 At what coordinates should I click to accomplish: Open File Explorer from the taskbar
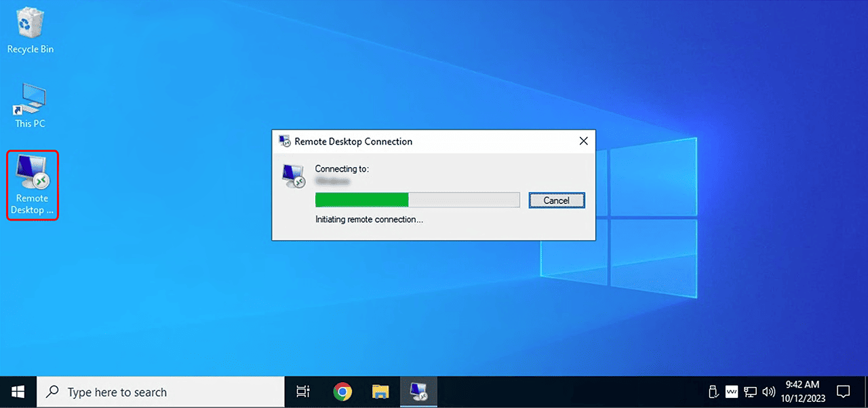380,392
